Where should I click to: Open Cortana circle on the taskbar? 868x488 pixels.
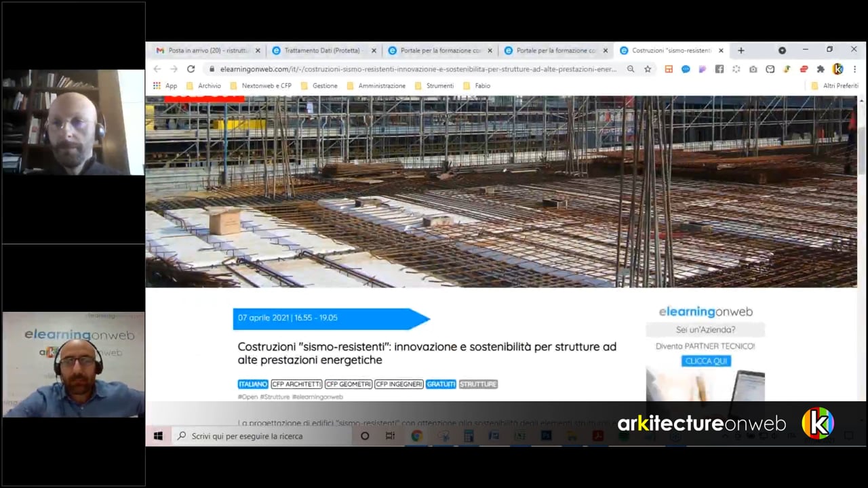(365, 436)
